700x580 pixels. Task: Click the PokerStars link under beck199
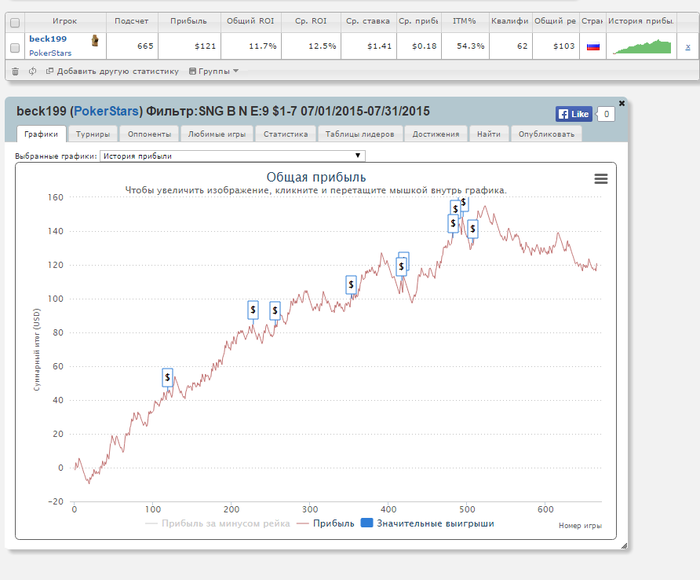click(x=50, y=53)
